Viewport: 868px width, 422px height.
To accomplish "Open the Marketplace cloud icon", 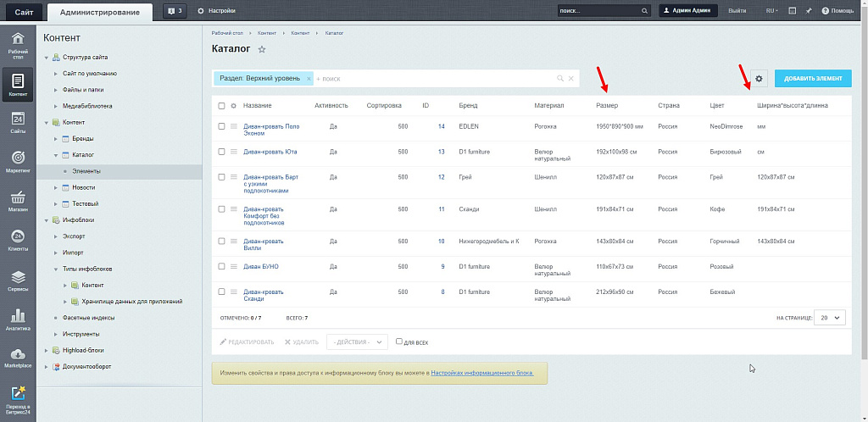I will tap(18, 354).
